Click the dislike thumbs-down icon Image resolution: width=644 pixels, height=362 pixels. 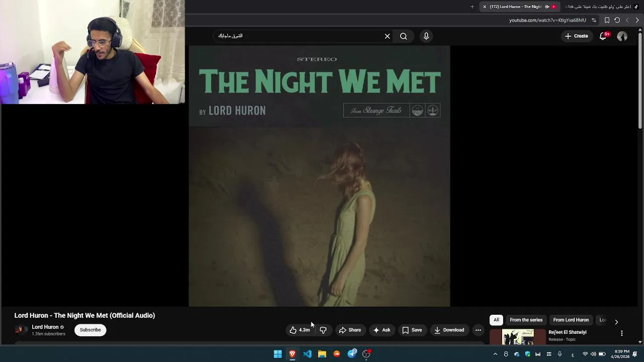[323, 330]
